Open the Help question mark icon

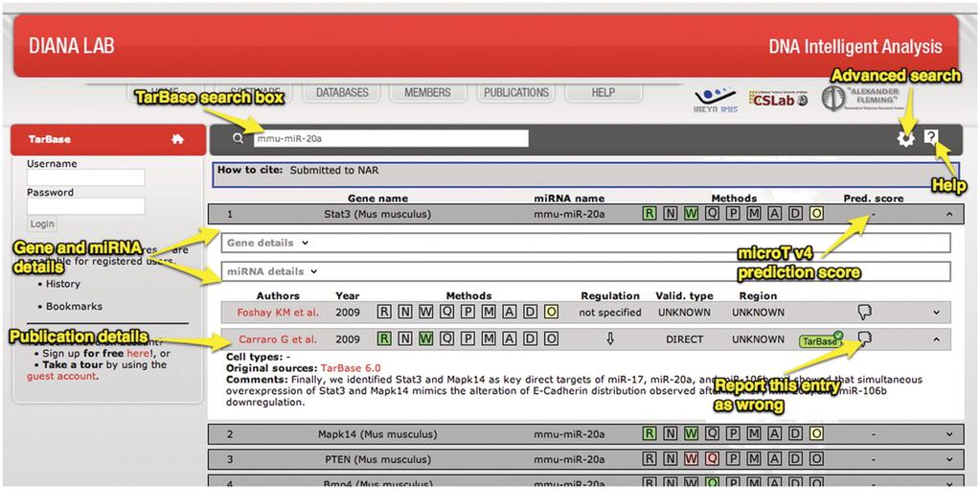(931, 137)
